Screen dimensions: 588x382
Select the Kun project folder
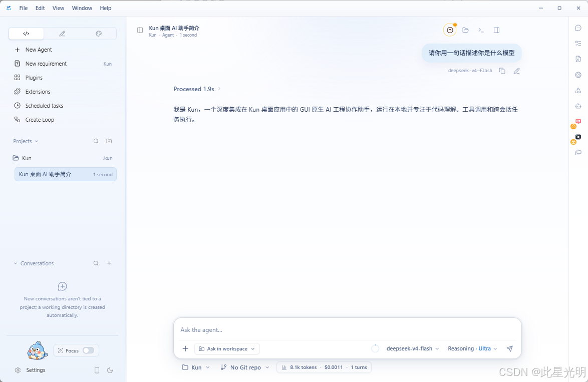click(x=63, y=158)
